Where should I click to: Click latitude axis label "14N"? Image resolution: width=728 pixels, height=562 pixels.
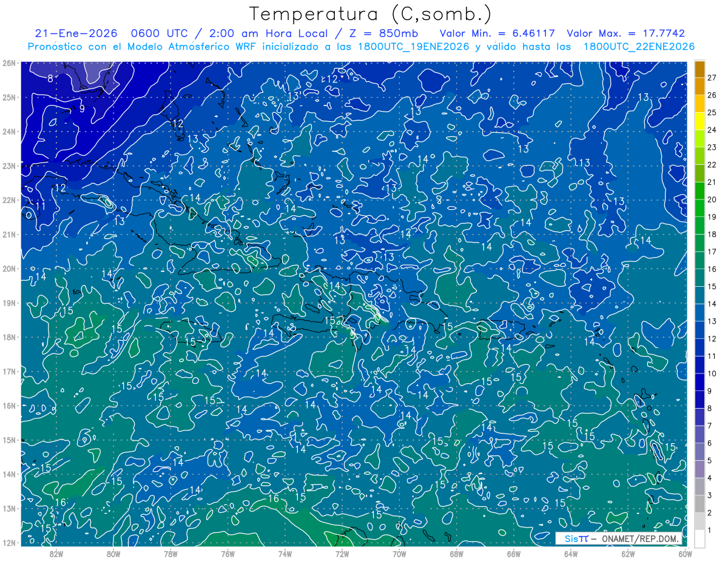[8, 474]
